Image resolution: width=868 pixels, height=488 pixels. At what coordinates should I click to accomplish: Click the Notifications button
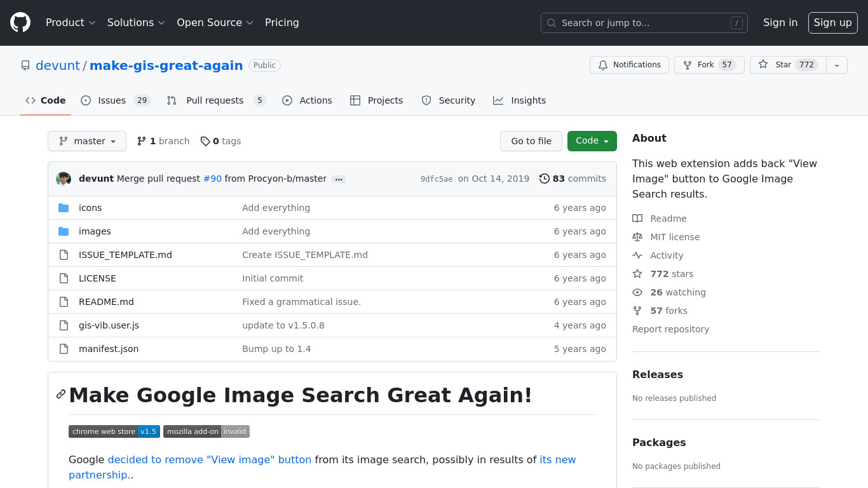point(629,65)
